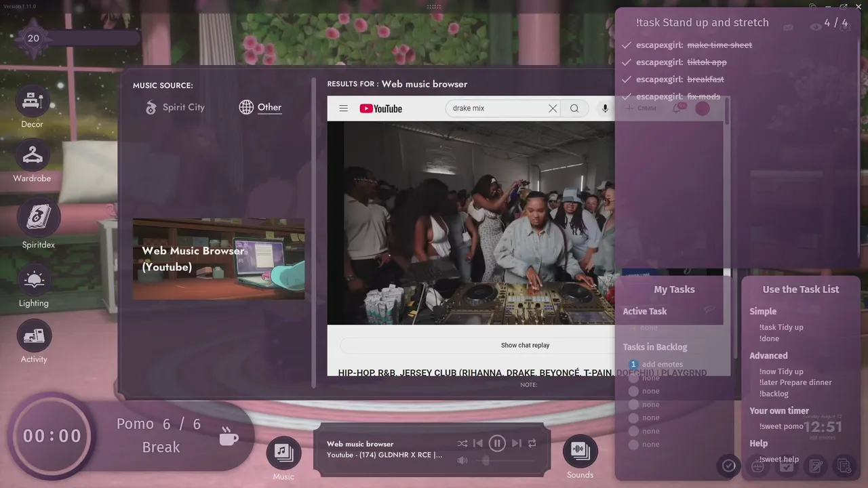The image size is (868, 488).
Task: Click the !sweet pomo command text
Action: coord(781,426)
